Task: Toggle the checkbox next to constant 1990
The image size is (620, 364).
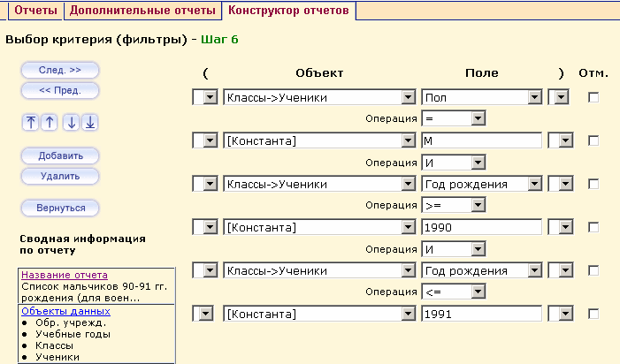Action: (593, 227)
